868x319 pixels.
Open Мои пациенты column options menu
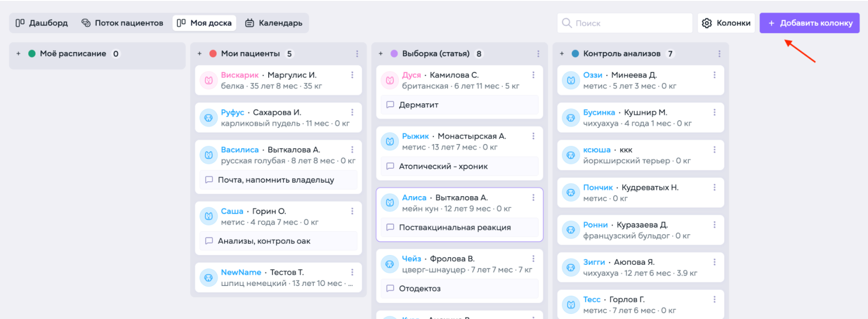357,54
